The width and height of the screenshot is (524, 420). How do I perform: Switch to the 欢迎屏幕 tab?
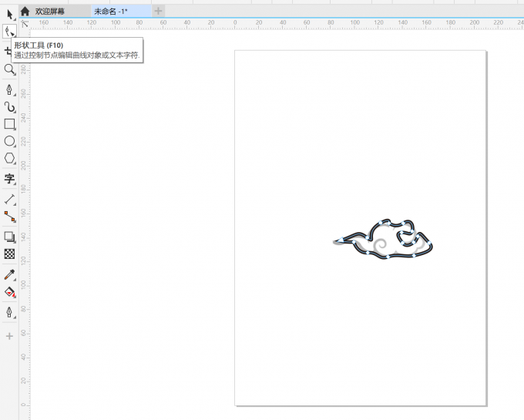[49, 11]
